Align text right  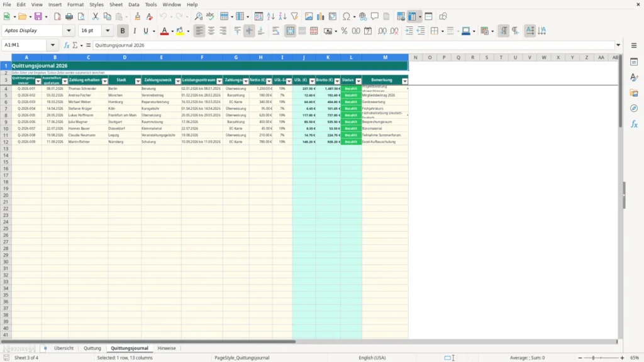(223, 31)
